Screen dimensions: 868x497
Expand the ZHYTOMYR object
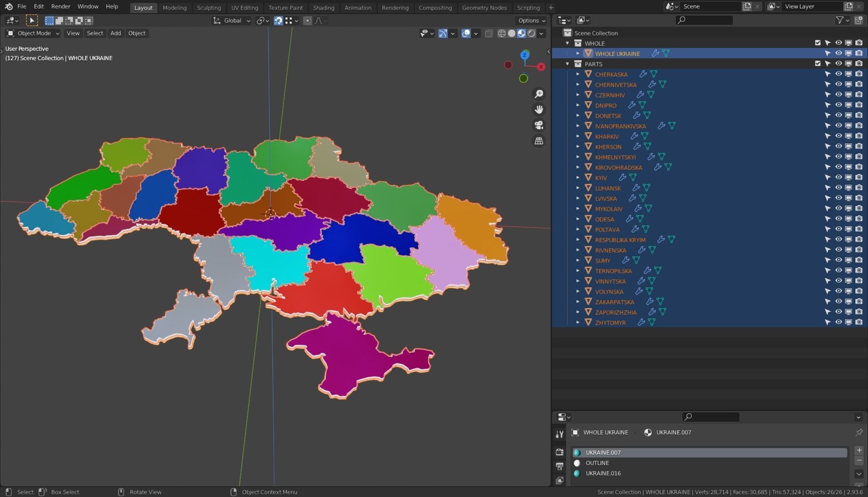tap(578, 323)
